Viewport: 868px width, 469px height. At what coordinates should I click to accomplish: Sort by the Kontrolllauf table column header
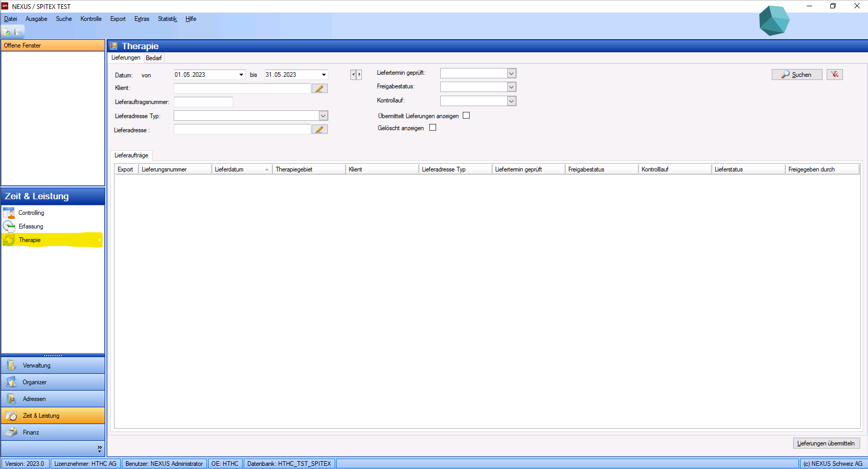click(675, 169)
